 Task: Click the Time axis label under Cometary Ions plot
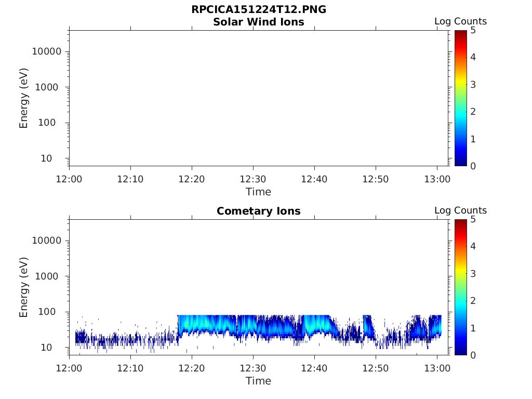[x=259, y=381]
